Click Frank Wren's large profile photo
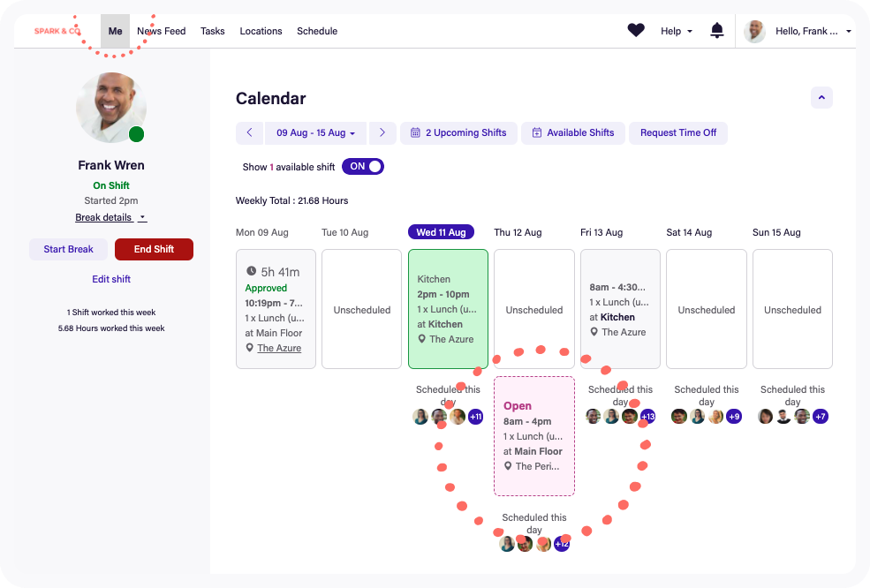 (x=110, y=108)
